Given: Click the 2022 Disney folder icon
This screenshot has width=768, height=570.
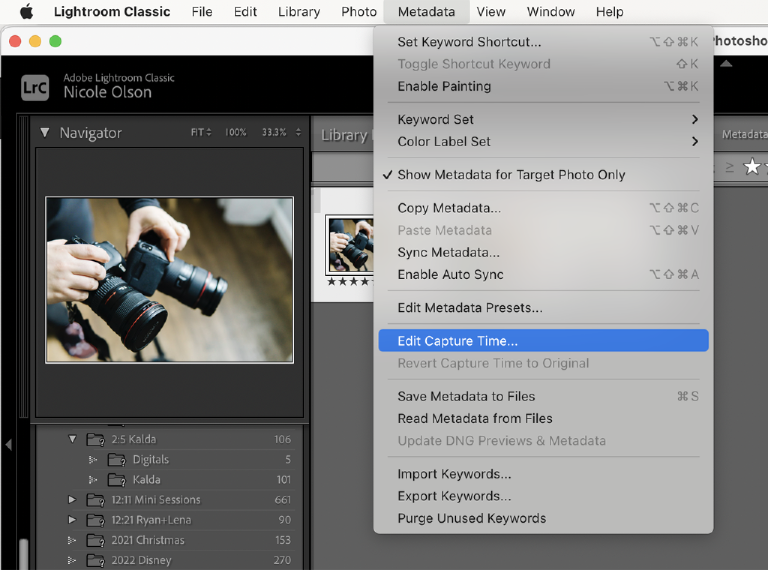Looking at the screenshot, I should (96, 560).
